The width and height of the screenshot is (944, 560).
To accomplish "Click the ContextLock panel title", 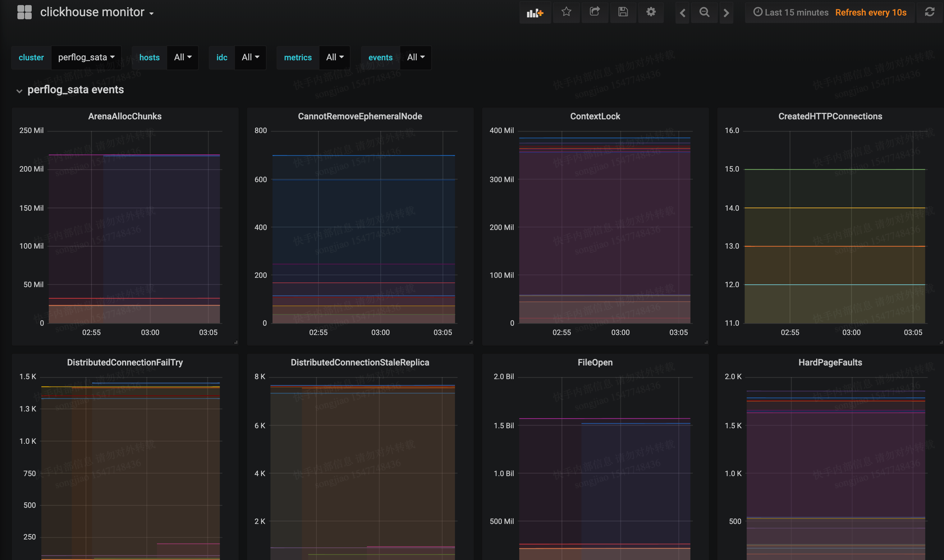I will coord(595,116).
